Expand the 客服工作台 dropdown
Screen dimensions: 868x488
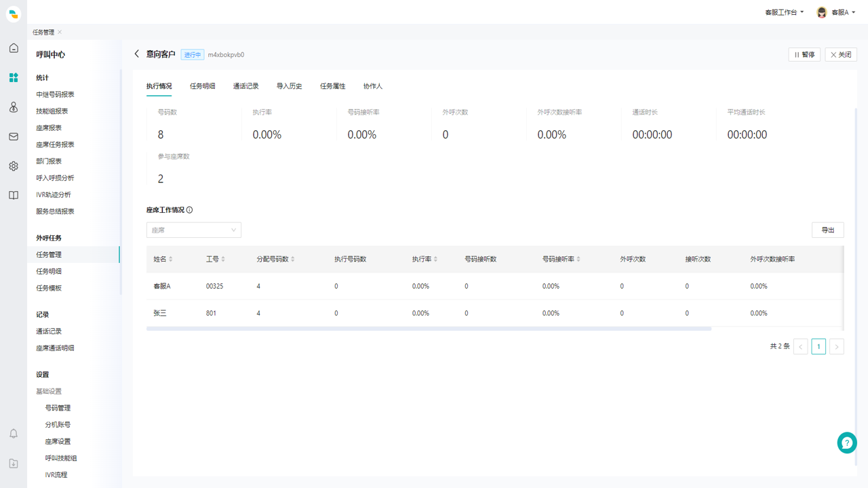click(785, 12)
